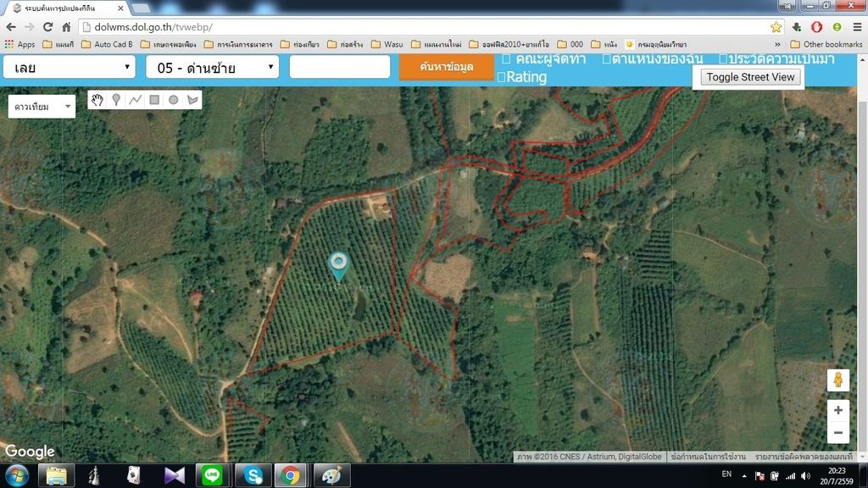Select the polyline drawing tool

point(135,100)
